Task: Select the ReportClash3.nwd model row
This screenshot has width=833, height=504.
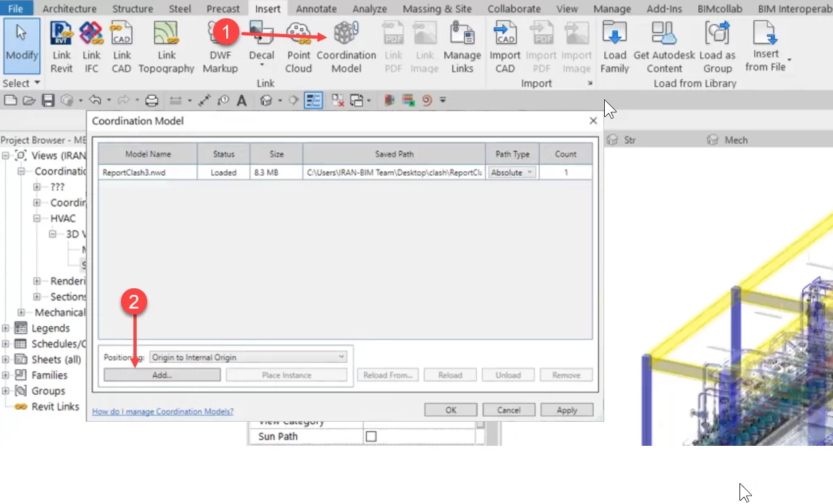Action: point(147,173)
